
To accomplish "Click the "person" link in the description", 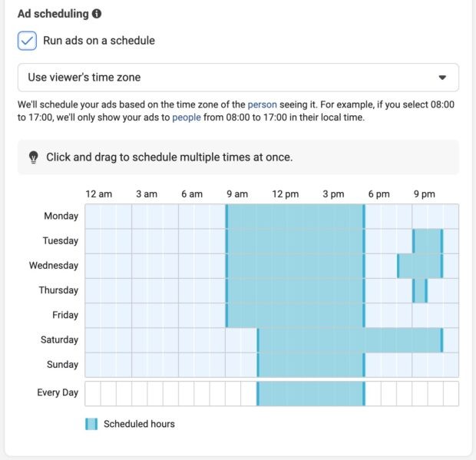I will [x=263, y=104].
